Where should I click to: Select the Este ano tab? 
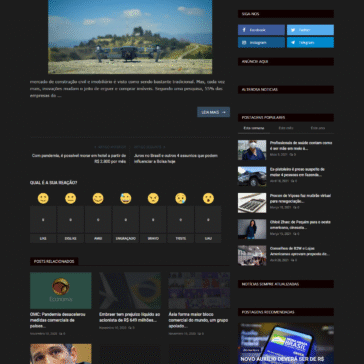click(x=318, y=128)
